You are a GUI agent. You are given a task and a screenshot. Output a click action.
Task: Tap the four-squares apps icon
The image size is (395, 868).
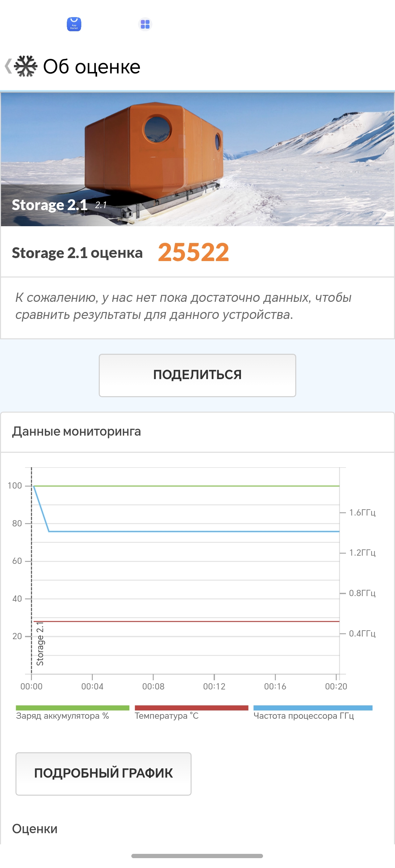tap(145, 24)
